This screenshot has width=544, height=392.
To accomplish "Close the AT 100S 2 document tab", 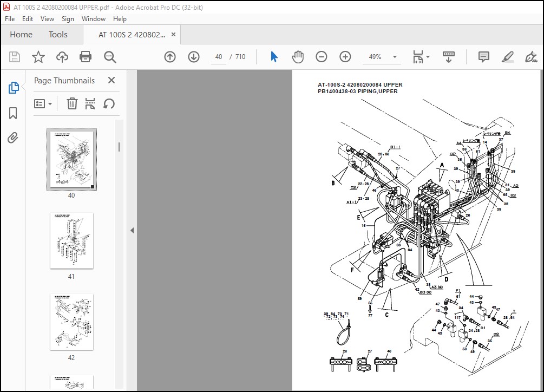I will [173, 34].
